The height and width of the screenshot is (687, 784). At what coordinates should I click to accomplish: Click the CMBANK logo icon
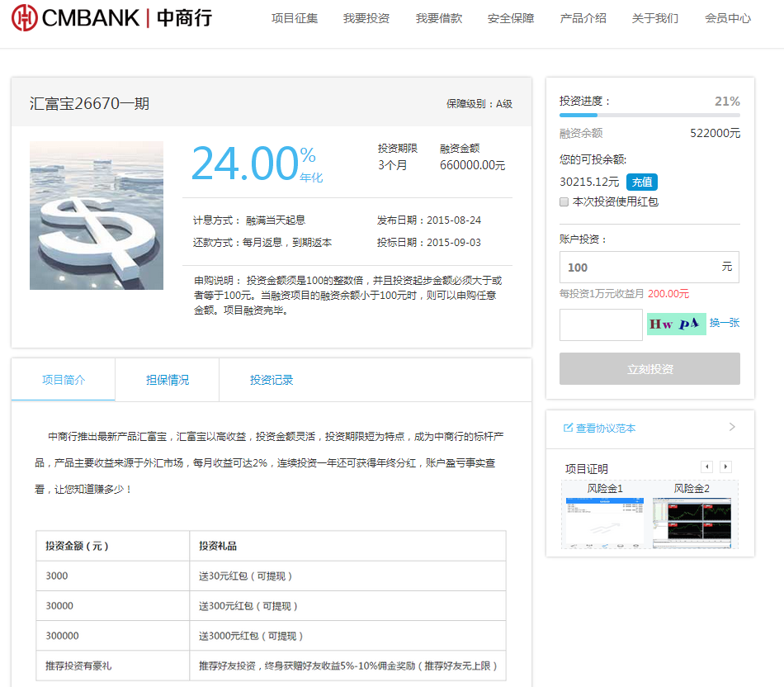25,17
